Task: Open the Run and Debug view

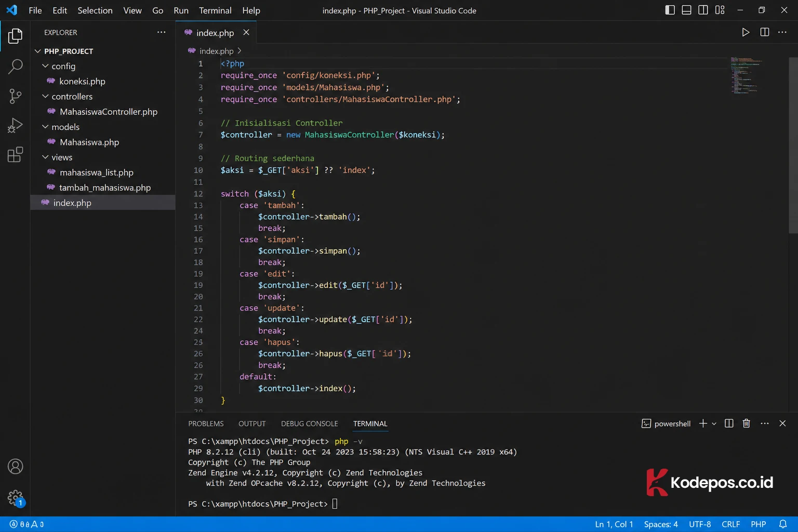Action: click(x=15, y=125)
